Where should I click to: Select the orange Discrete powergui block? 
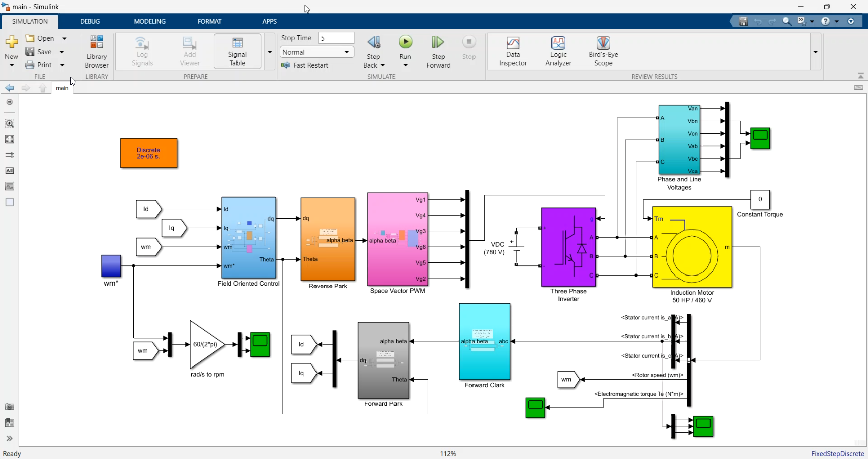coord(149,153)
